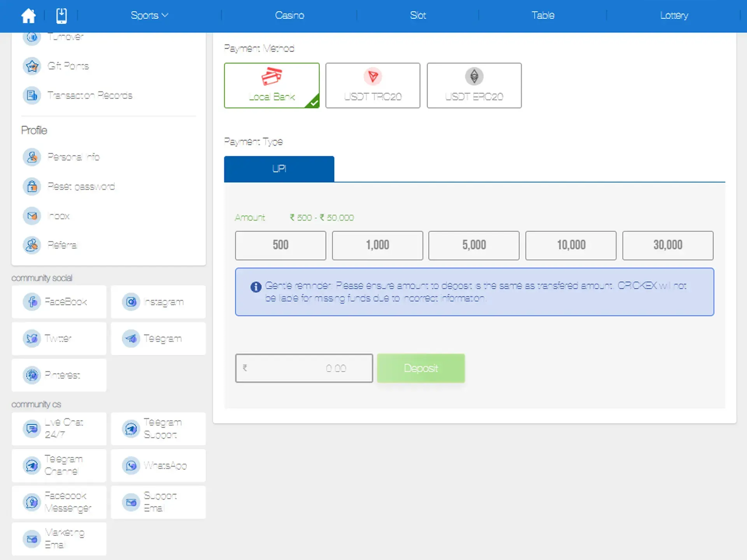Pick the 5,000 amount preset
This screenshot has height=560, width=747.
(x=473, y=245)
